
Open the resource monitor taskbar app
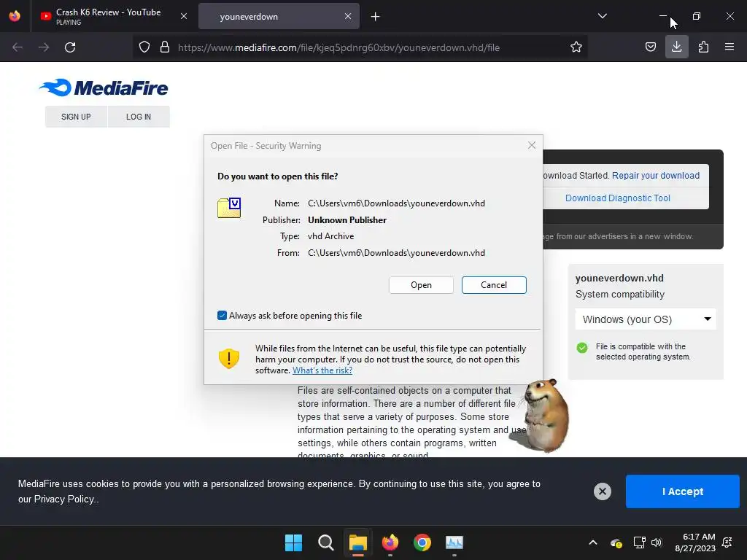pos(454,542)
